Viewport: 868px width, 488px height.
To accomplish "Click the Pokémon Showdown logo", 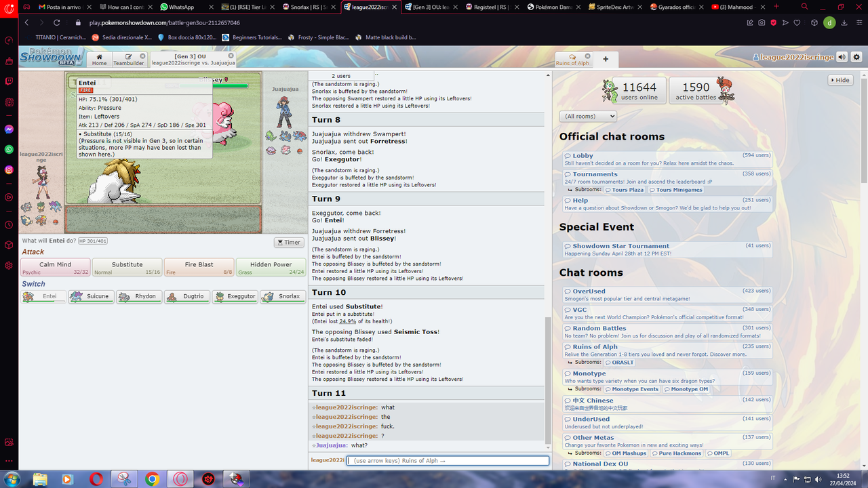I will [x=52, y=57].
